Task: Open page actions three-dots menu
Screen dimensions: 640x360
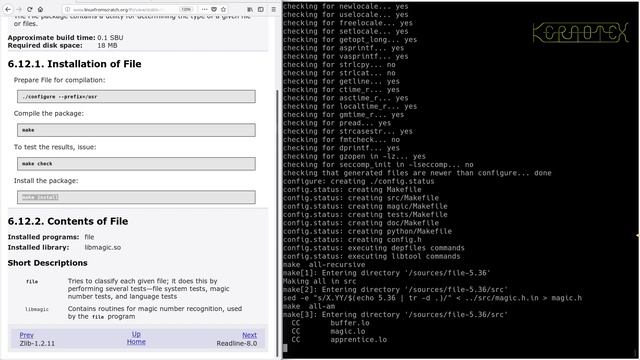Action: [x=204, y=9]
